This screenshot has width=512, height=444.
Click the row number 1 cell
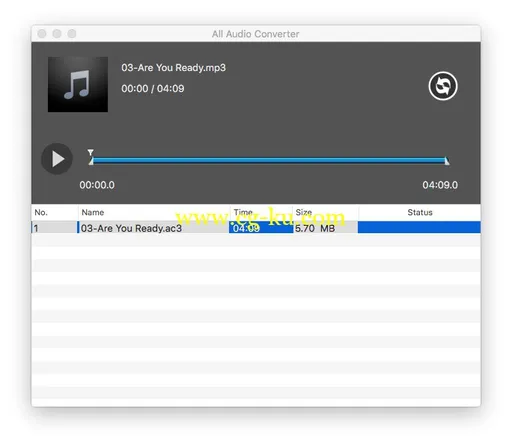pyautogui.click(x=55, y=228)
